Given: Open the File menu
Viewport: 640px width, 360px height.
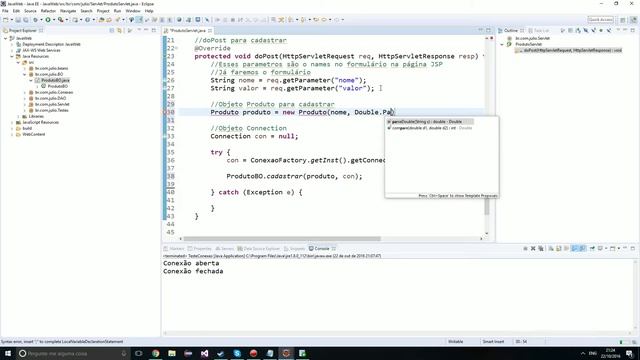Looking at the screenshot, I should click(x=5, y=11).
